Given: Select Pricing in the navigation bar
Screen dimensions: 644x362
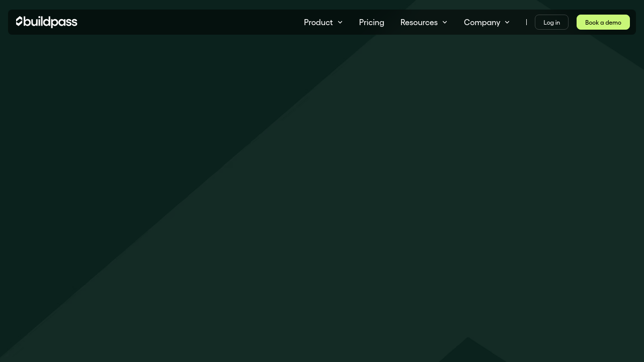Looking at the screenshot, I should click(x=371, y=22).
